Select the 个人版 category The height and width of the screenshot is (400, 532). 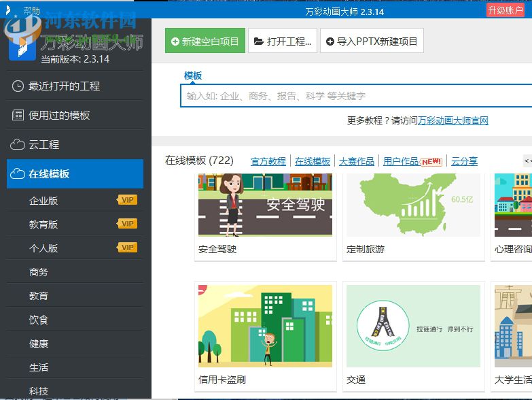75,248
